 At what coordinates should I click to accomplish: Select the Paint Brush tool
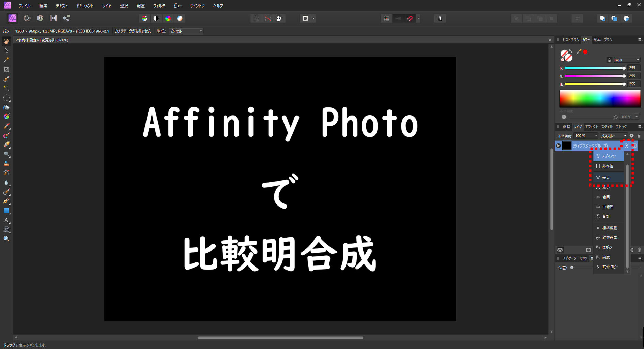(x=6, y=126)
